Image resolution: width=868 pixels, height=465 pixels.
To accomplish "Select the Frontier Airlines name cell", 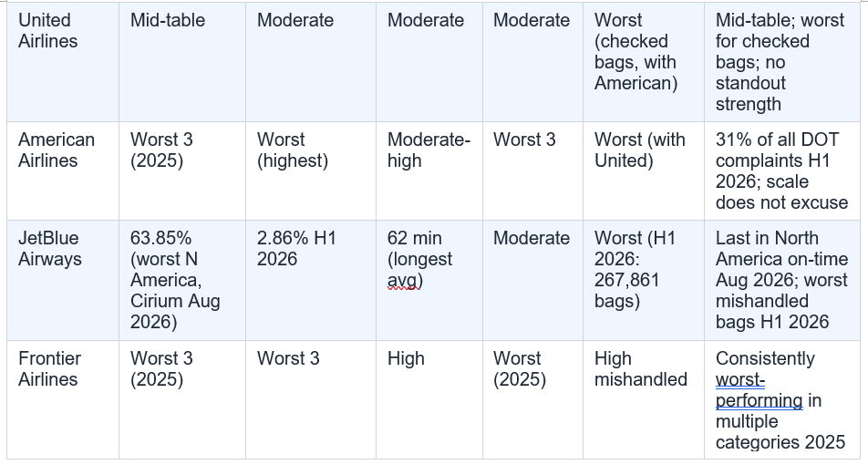I will (x=63, y=399).
